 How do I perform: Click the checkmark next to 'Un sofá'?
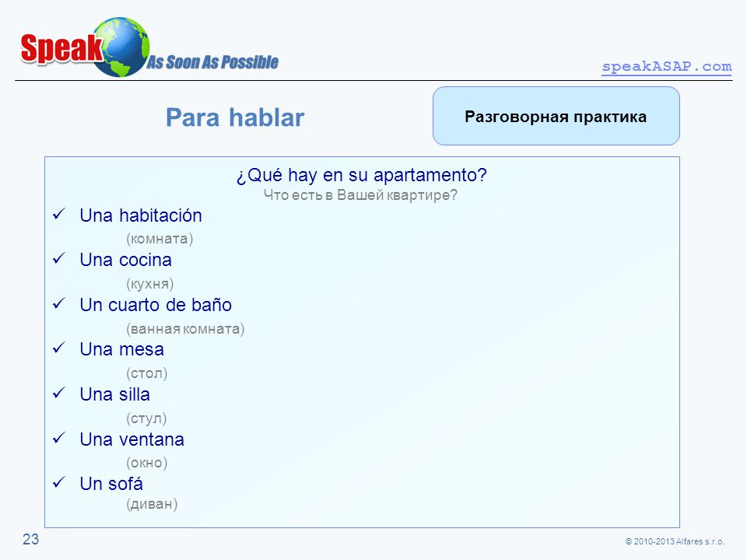tap(58, 482)
